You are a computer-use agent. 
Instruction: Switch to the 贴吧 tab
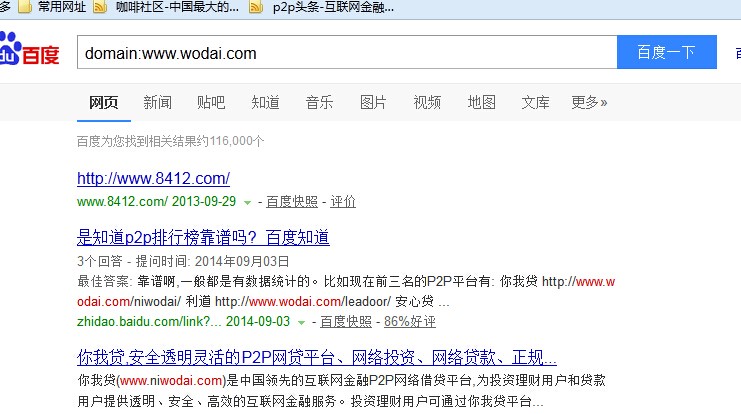point(211,102)
